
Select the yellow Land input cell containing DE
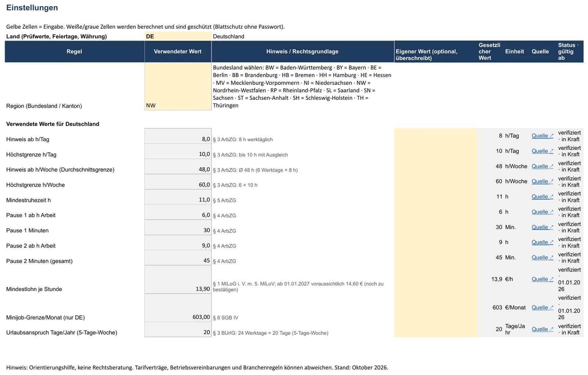click(178, 36)
